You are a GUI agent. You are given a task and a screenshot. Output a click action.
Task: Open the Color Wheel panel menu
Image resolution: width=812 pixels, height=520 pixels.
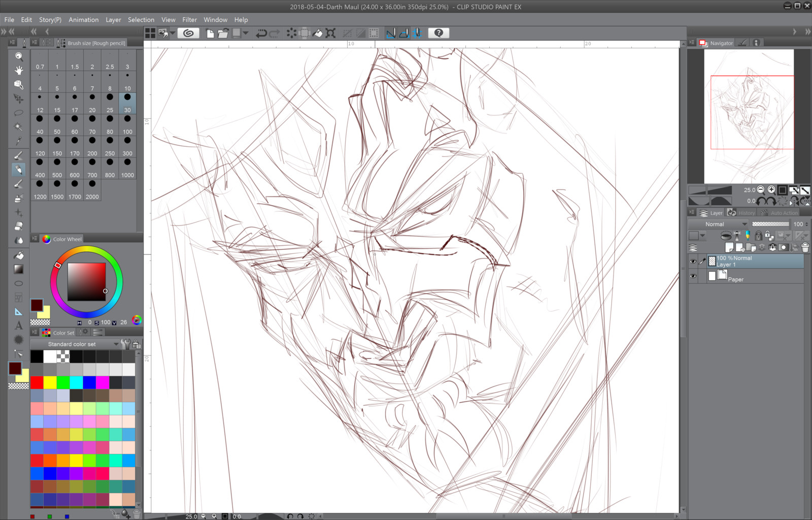pos(35,239)
